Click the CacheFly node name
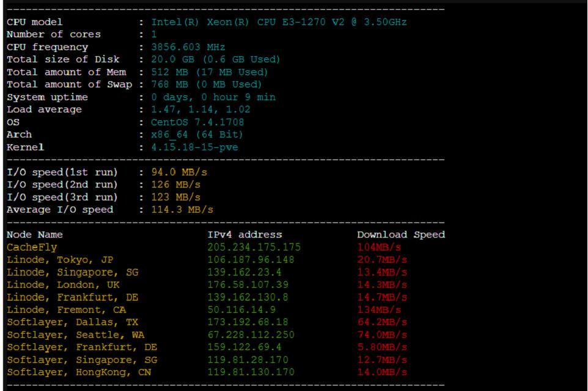Screen dimensions: 588x391 coord(32,247)
